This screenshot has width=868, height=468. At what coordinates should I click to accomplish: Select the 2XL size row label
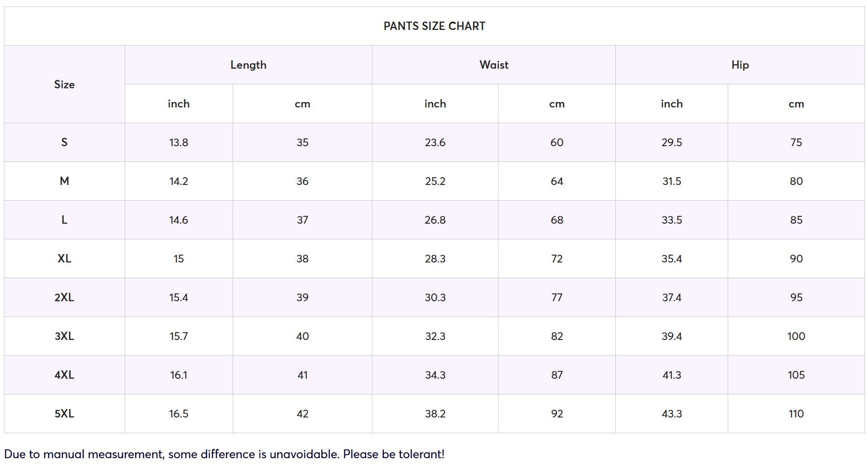(64, 297)
